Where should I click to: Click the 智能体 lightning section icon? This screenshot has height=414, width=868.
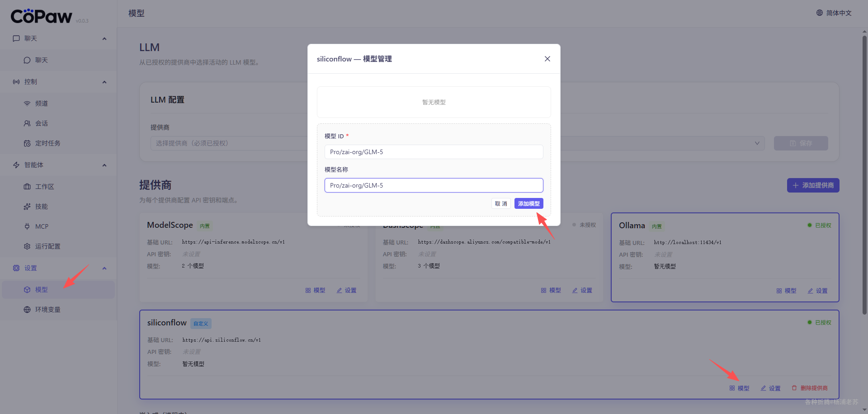pyautogui.click(x=16, y=165)
